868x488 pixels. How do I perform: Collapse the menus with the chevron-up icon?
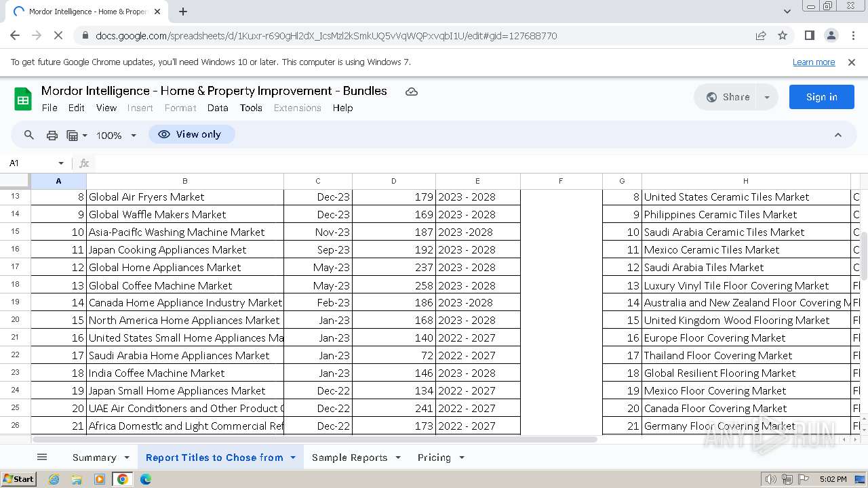[x=838, y=135]
